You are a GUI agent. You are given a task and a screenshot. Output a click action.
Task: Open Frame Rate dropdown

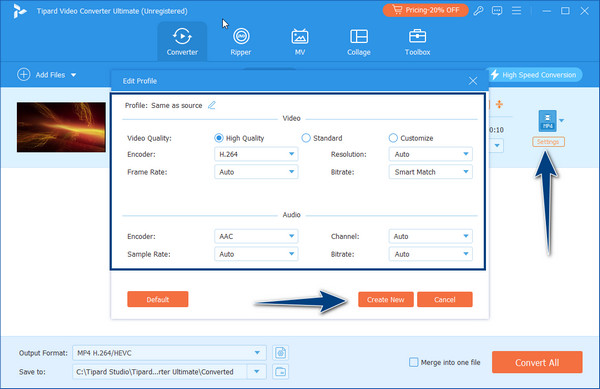click(x=256, y=172)
